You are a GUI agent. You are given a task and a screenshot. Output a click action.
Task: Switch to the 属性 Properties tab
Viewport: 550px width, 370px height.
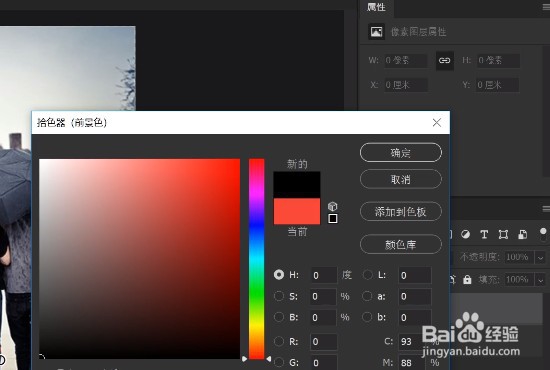[x=376, y=7]
